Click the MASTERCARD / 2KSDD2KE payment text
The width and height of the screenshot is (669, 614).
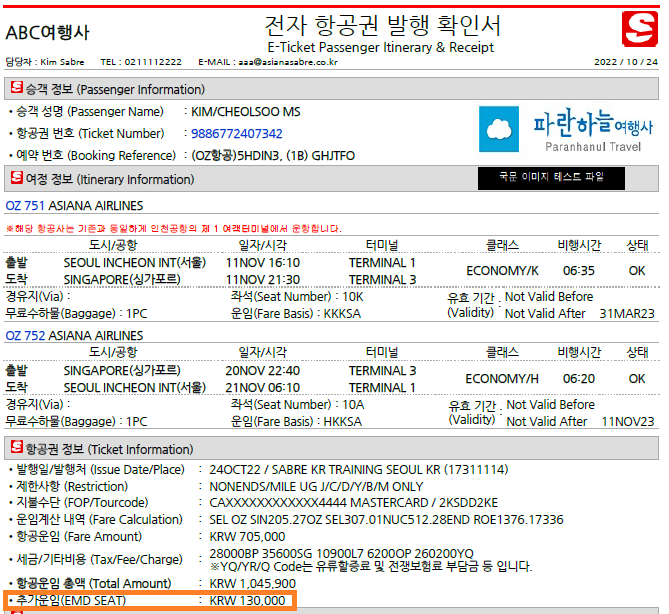424,503
